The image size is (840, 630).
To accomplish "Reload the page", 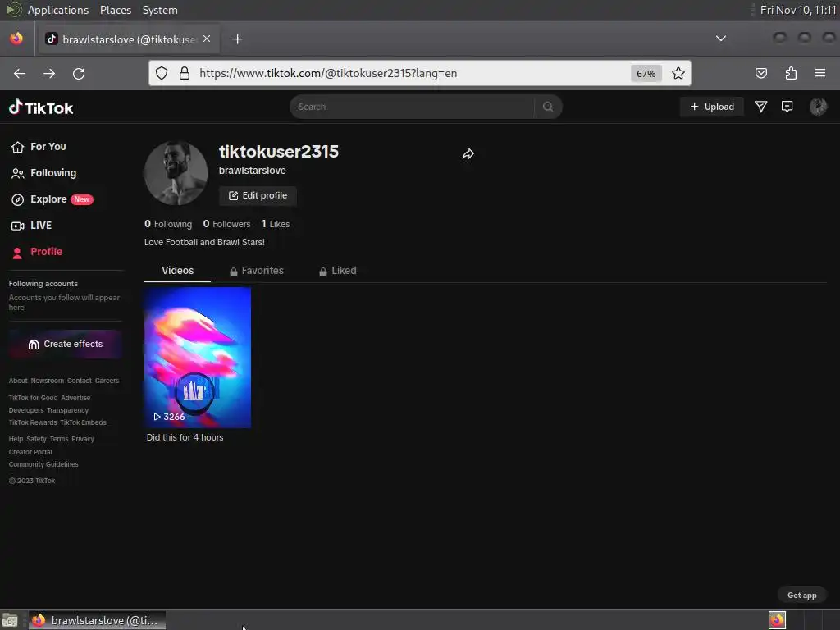I will tap(79, 73).
